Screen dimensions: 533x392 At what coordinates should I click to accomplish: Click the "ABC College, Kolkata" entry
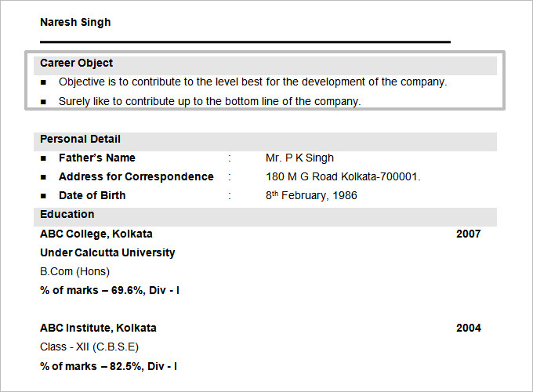coord(96,234)
